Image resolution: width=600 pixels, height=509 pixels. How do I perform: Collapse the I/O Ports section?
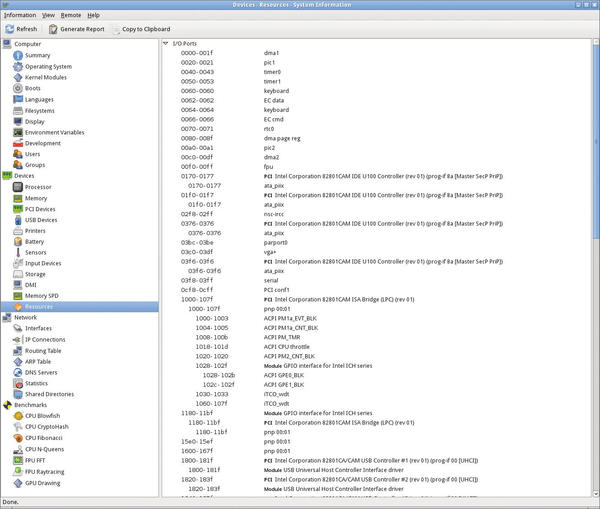click(166, 44)
